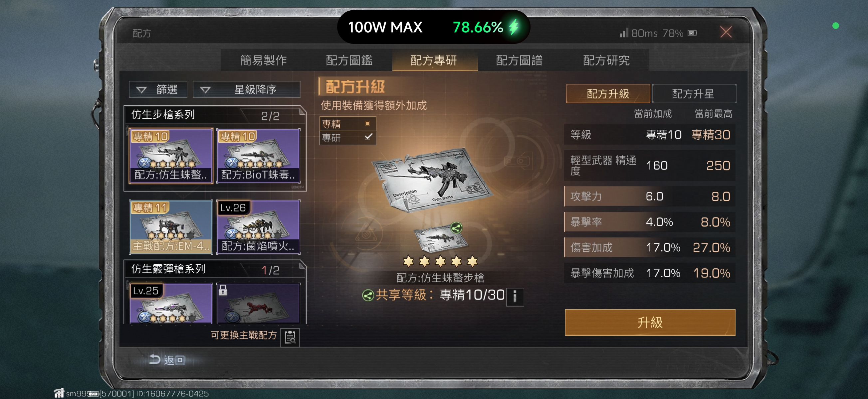Switch to 配方升星 mode toggle
This screenshot has width=868, height=399.
click(694, 94)
